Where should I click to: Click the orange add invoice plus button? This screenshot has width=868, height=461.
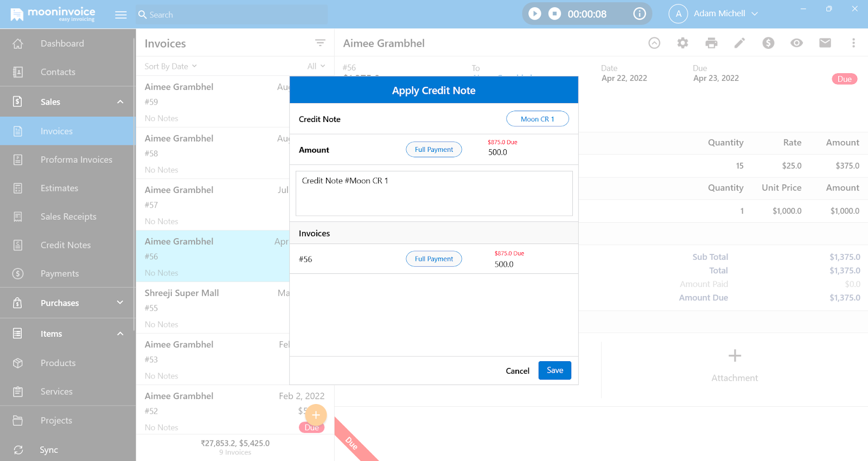316,415
